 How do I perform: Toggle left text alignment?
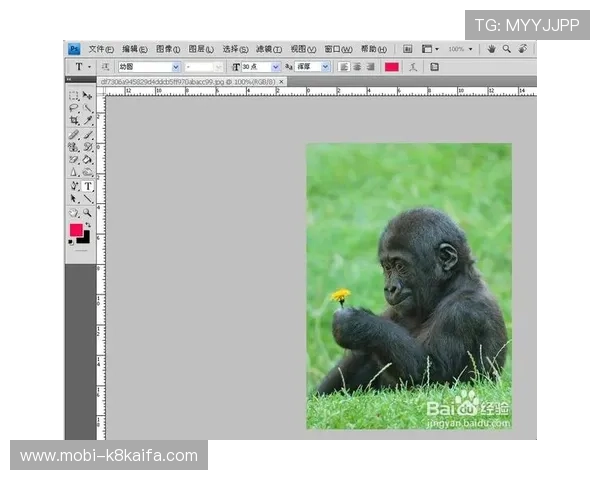click(344, 67)
